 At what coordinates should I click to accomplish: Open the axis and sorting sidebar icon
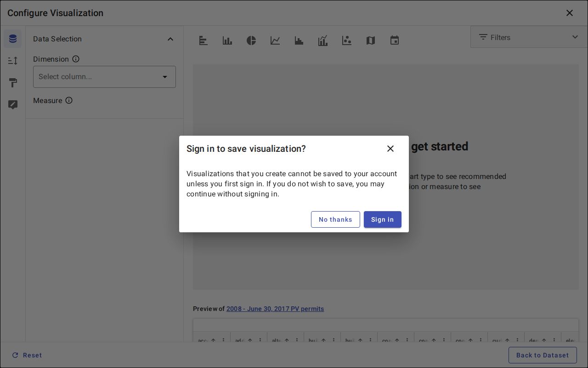[13, 61]
